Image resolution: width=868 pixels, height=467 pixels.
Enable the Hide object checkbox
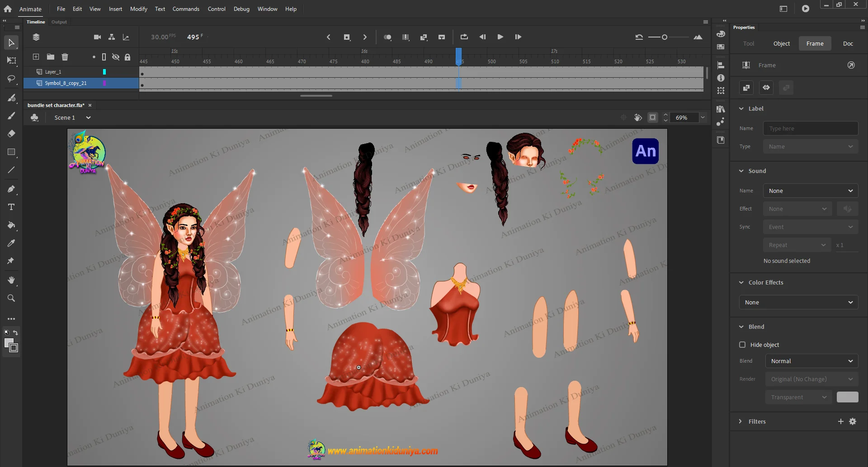point(742,345)
